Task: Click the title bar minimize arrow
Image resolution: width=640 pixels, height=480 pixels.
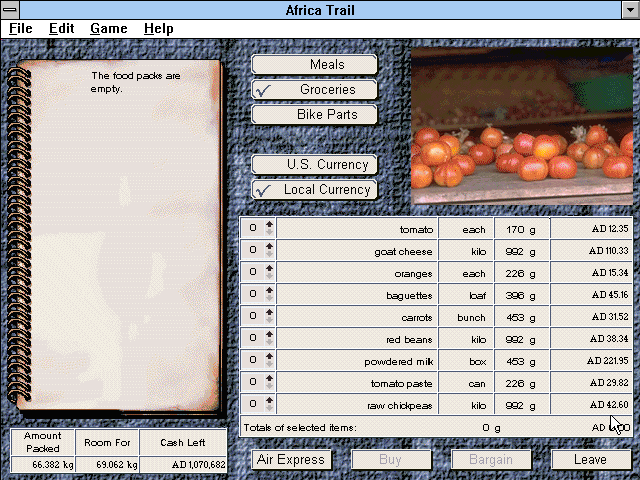Action: [630, 10]
